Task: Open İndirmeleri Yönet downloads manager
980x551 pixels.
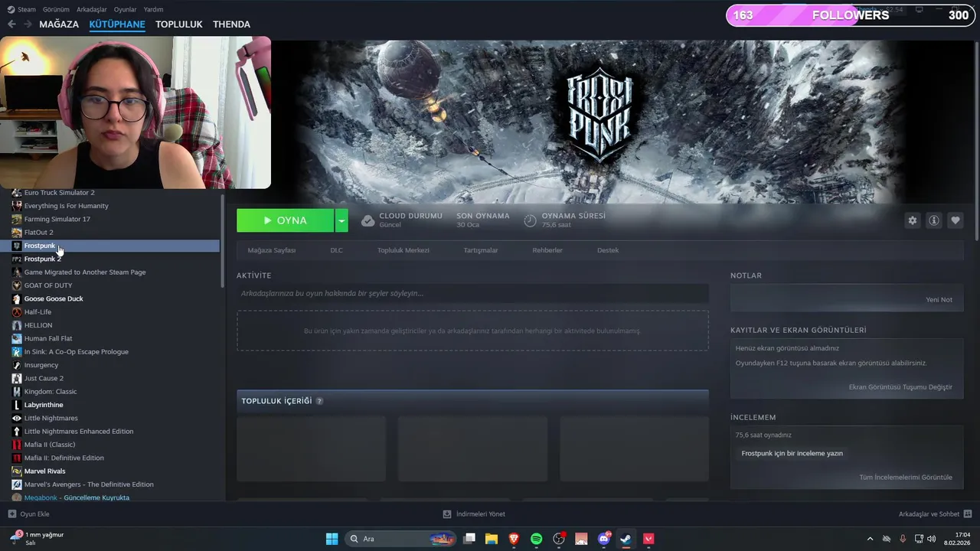Action: click(x=474, y=514)
